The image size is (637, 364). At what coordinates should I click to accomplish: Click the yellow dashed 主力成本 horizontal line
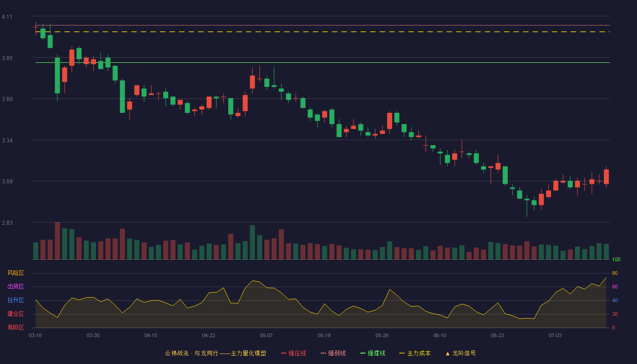click(323, 32)
